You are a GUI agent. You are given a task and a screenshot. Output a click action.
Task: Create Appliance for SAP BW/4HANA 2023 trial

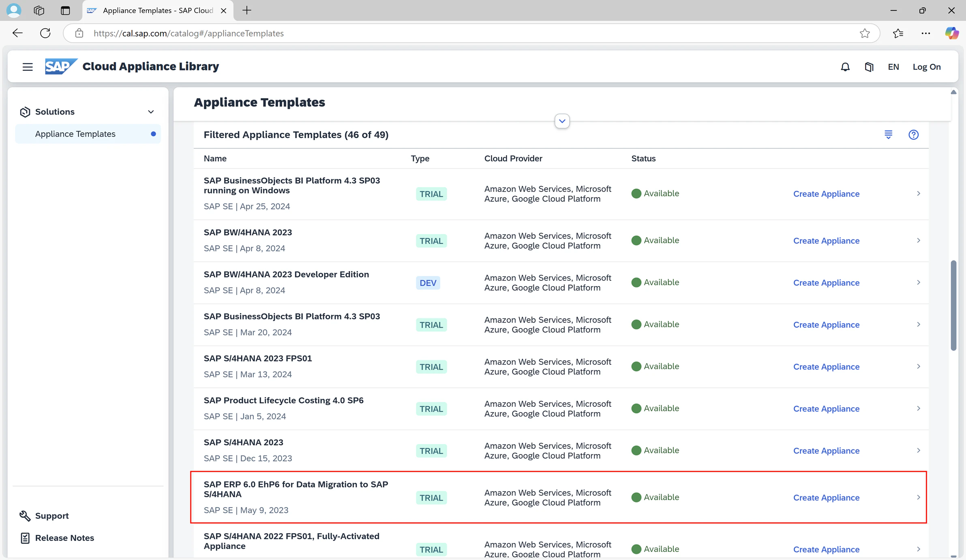point(826,241)
